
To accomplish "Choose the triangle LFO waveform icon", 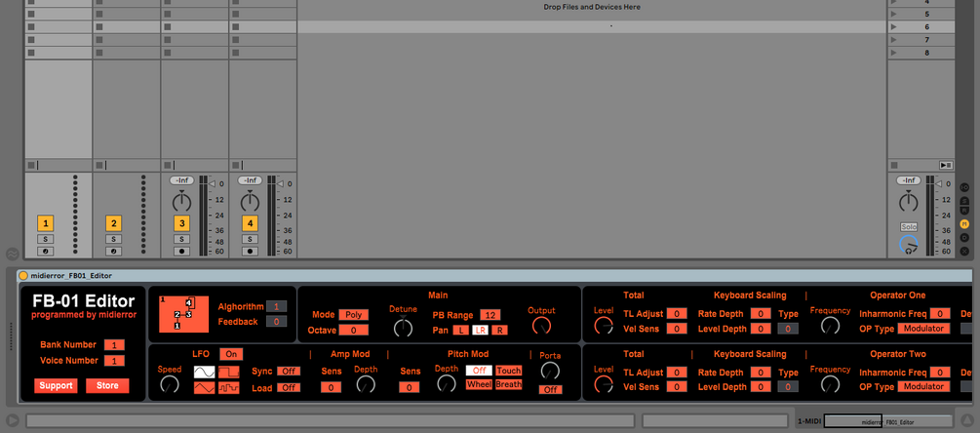I will pyautogui.click(x=205, y=388).
